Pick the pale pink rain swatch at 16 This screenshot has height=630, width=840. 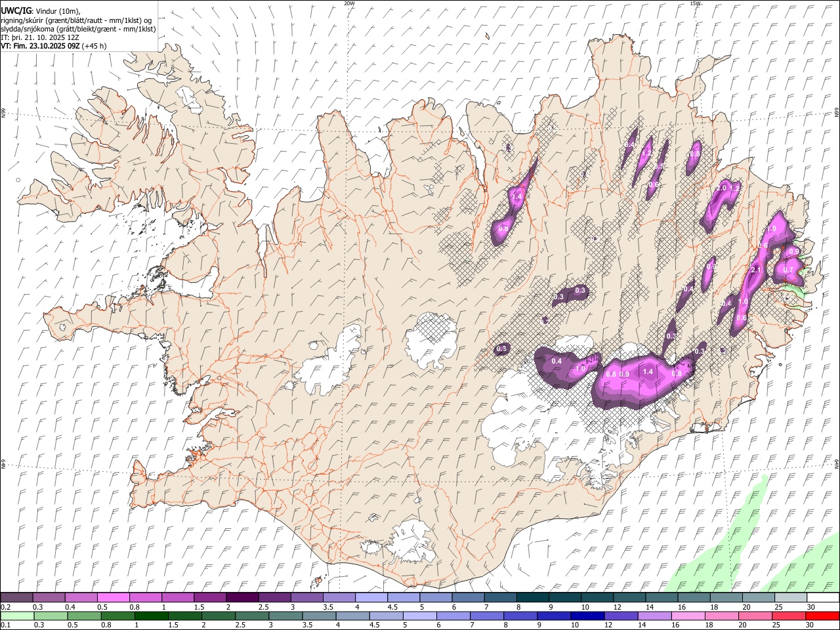[688, 616]
